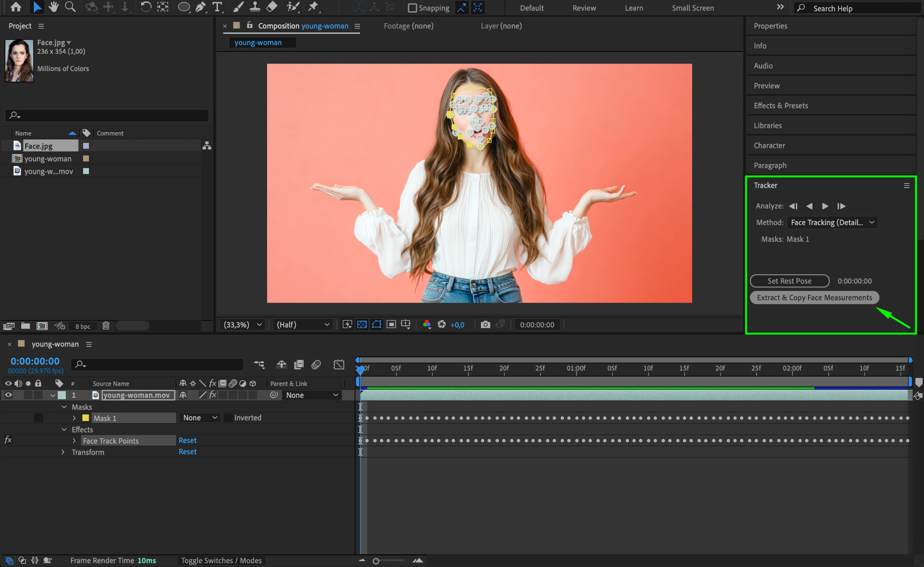Click the Set Rest Pose button
924x567 pixels.
[x=789, y=281]
